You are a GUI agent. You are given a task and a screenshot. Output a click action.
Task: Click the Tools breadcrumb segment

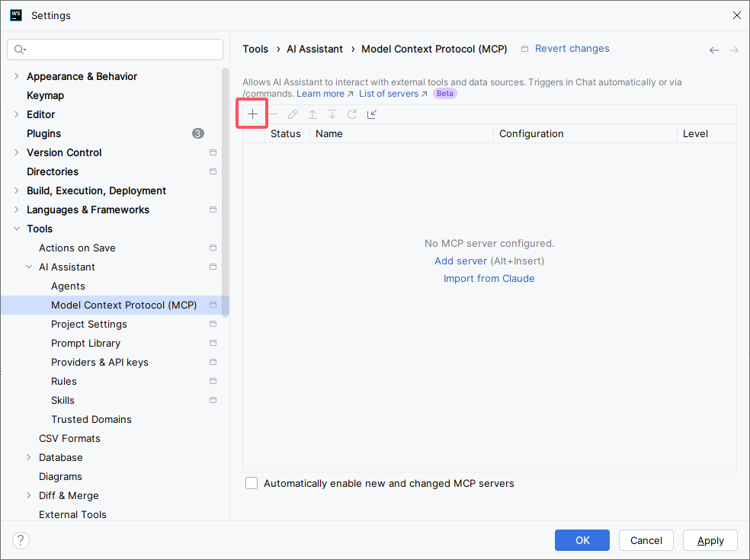(x=255, y=49)
